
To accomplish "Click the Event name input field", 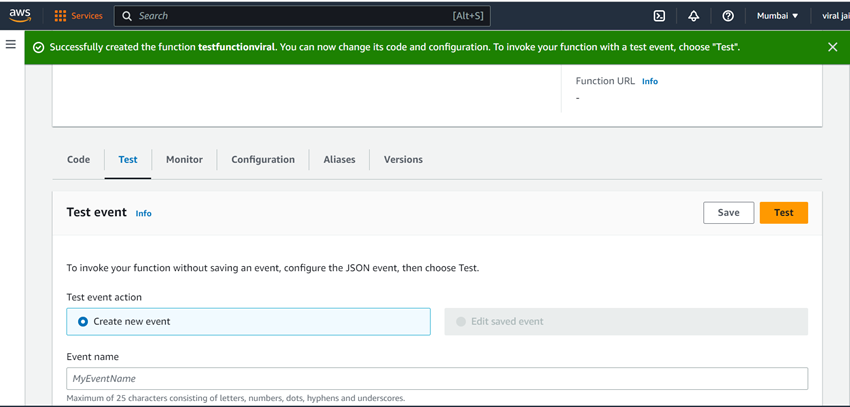I will point(437,378).
